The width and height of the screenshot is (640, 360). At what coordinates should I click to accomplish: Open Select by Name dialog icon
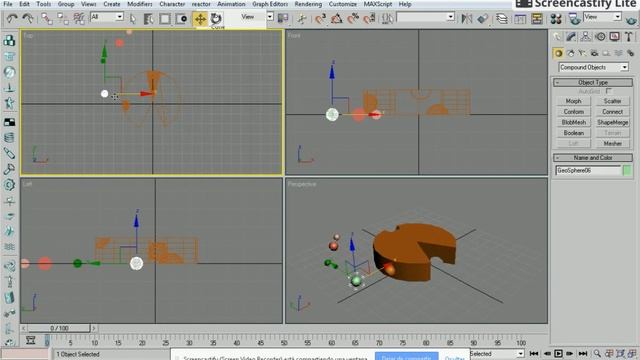pos(148,19)
